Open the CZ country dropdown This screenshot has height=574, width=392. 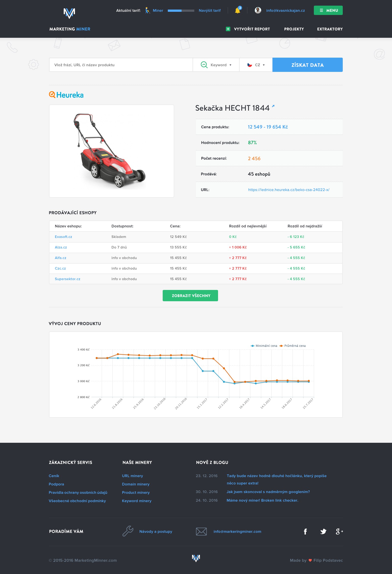256,65
